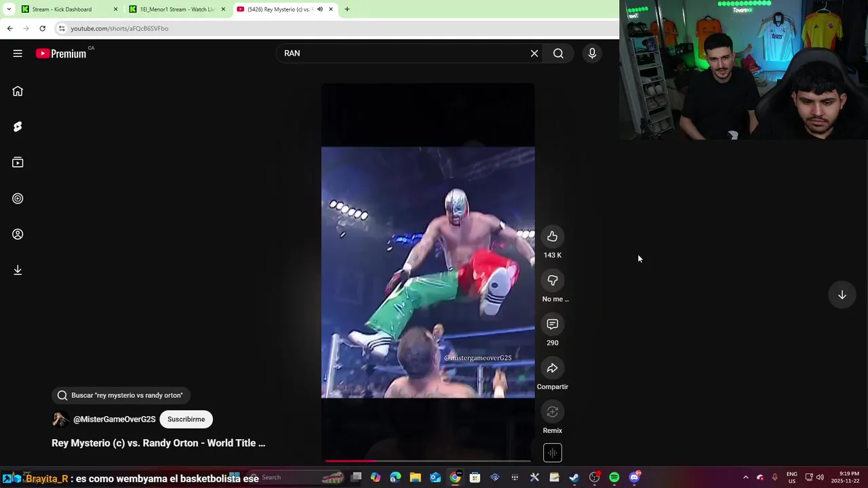The height and width of the screenshot is (488, 868).
Task: Open the 'You' profile sidebar icon
Action: pyautogui.click(x=18, y=235)
